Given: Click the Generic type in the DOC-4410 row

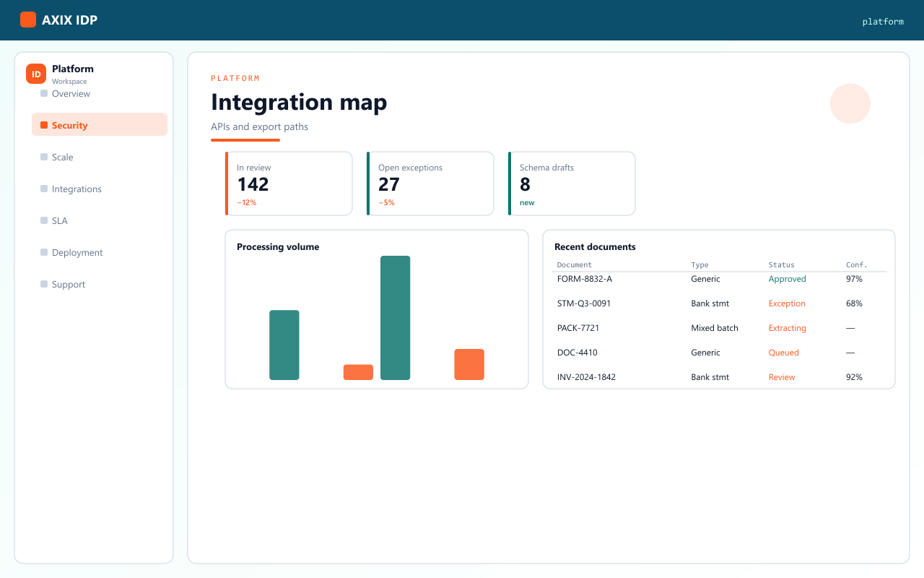Looking at the screenshot, I should [x=705, y=353].
